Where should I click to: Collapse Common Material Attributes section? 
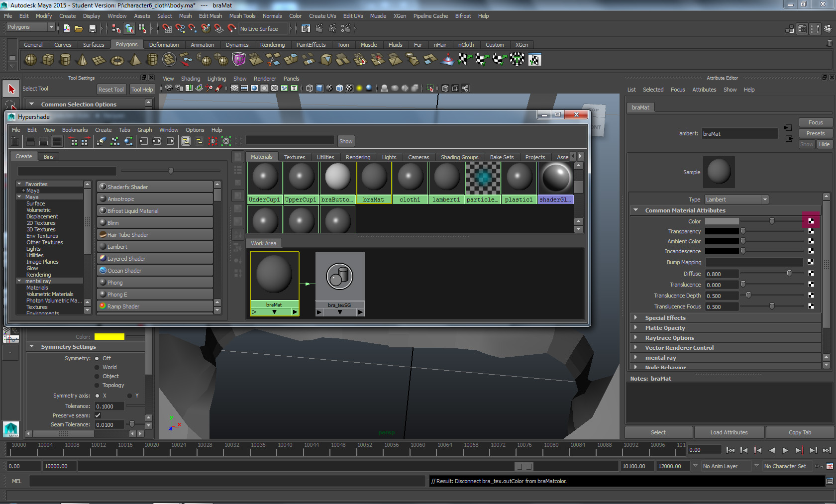pyautogui.click(x=636, y=210)
